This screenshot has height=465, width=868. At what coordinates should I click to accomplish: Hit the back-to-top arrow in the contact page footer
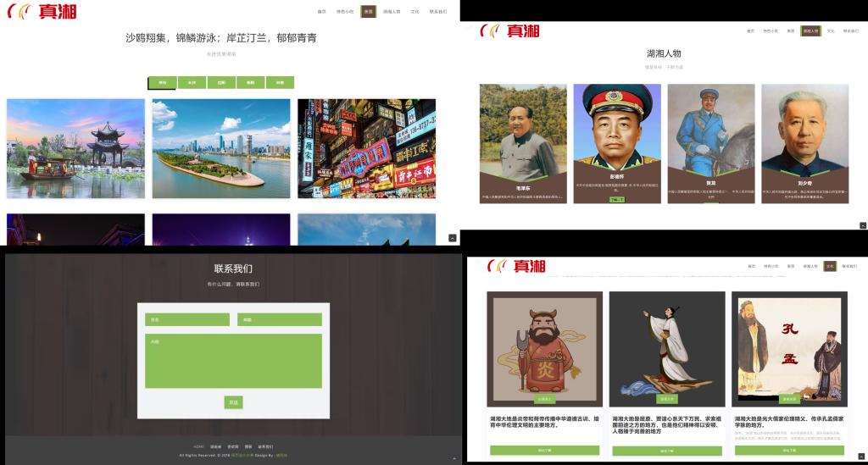point(453,458)
